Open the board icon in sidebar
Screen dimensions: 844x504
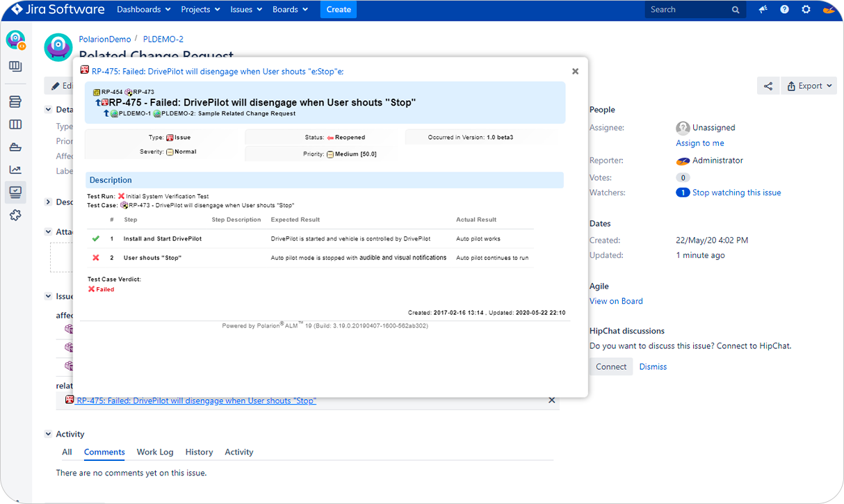click(15, 67)
